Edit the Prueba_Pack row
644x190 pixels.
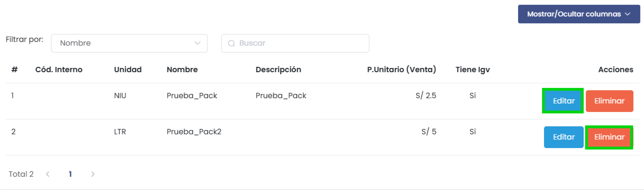coord(563,101)
